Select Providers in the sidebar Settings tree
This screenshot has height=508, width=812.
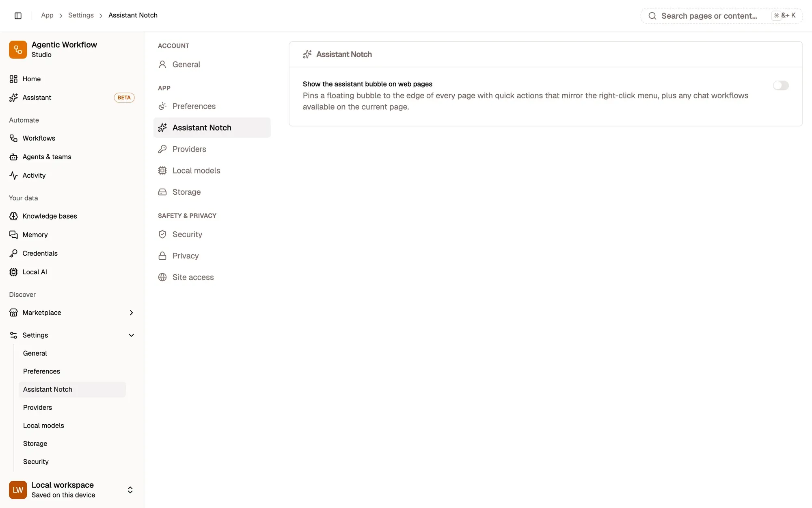(x=72, y=408)
